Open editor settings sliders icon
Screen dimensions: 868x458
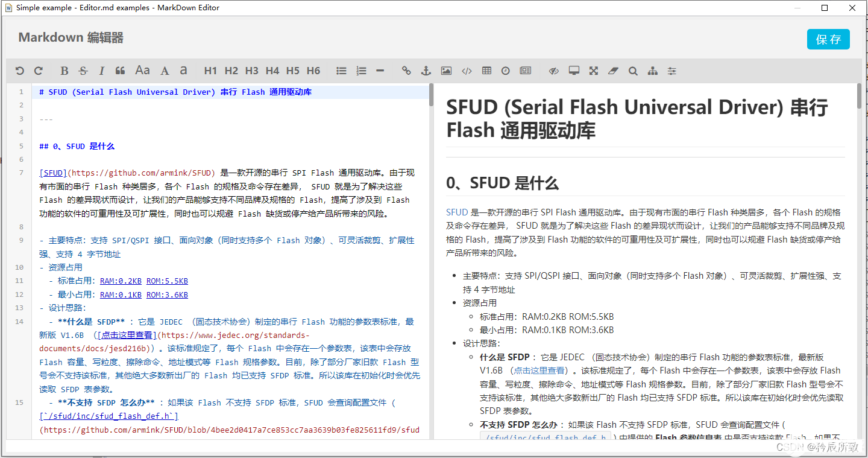coord(671,71)
